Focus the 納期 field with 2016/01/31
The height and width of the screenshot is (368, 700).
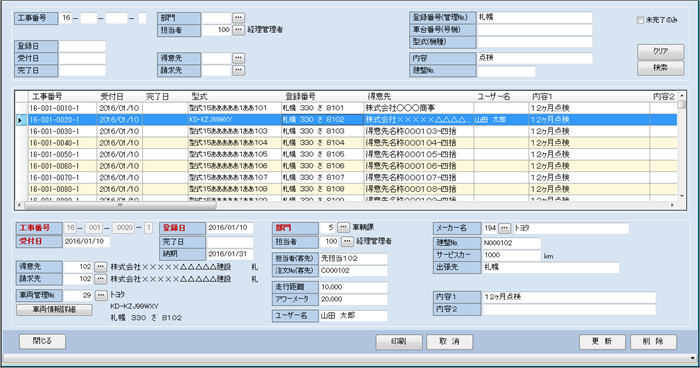click(x=229, y=254)
